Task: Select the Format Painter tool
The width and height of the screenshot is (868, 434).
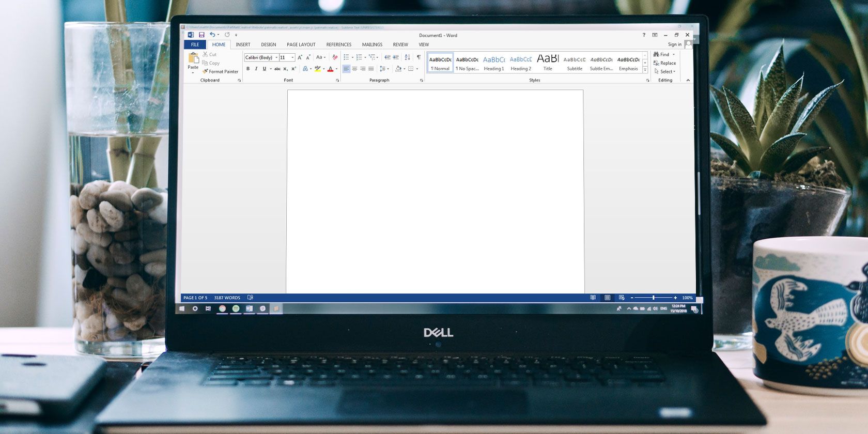Action: click(x=221, y=72)
